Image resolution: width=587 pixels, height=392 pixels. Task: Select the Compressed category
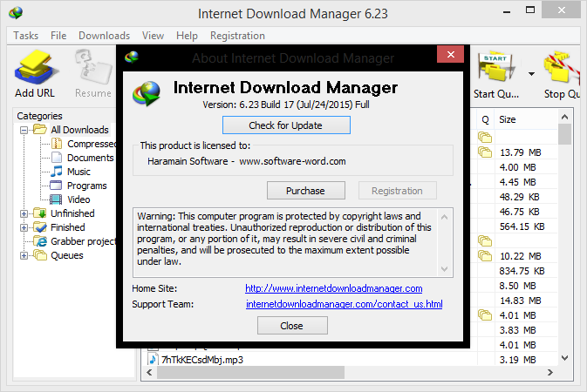click(x=92, y=144)
